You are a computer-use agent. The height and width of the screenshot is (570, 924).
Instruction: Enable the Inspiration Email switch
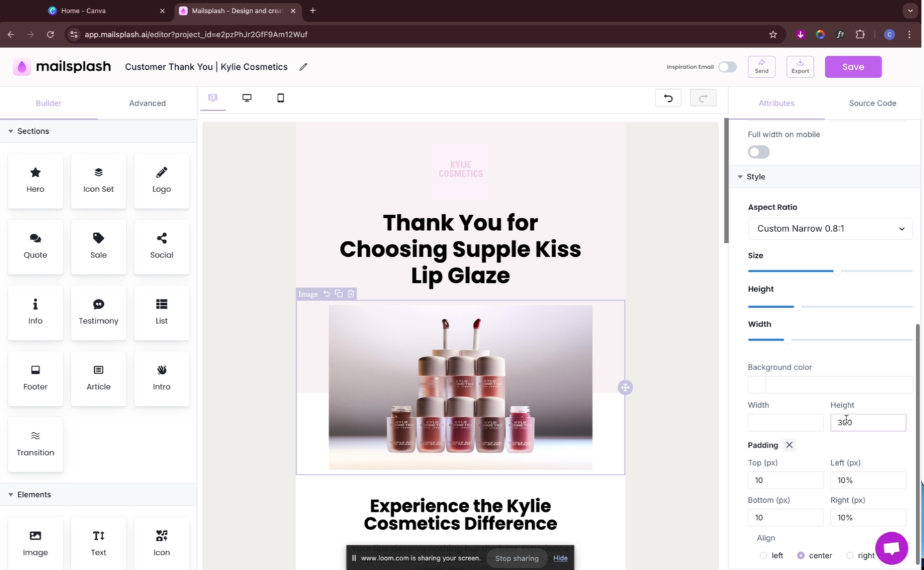[727, 67]
